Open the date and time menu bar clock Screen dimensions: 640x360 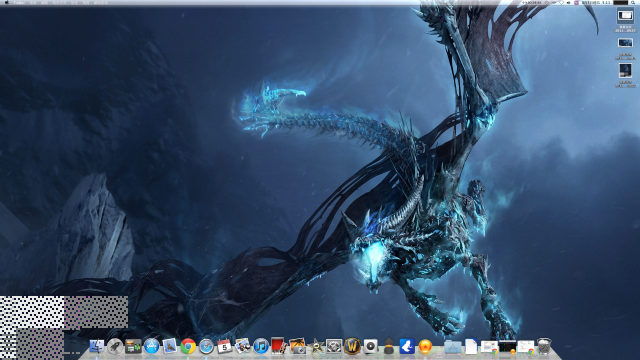596,2
